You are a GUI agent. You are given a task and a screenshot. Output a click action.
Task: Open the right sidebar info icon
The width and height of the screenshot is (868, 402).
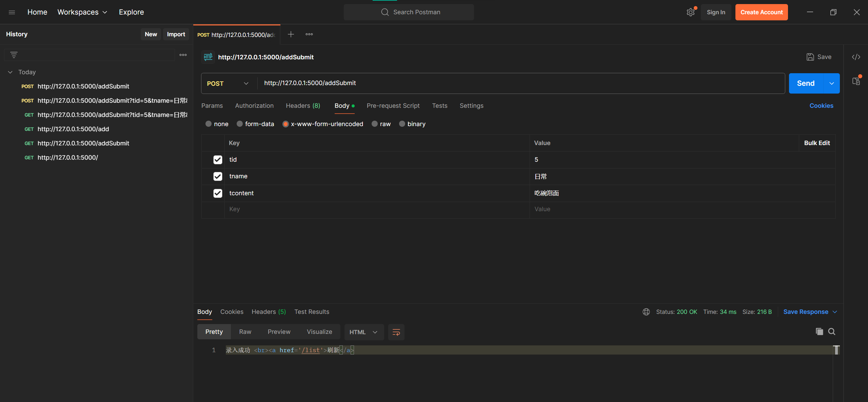(856, 81)
